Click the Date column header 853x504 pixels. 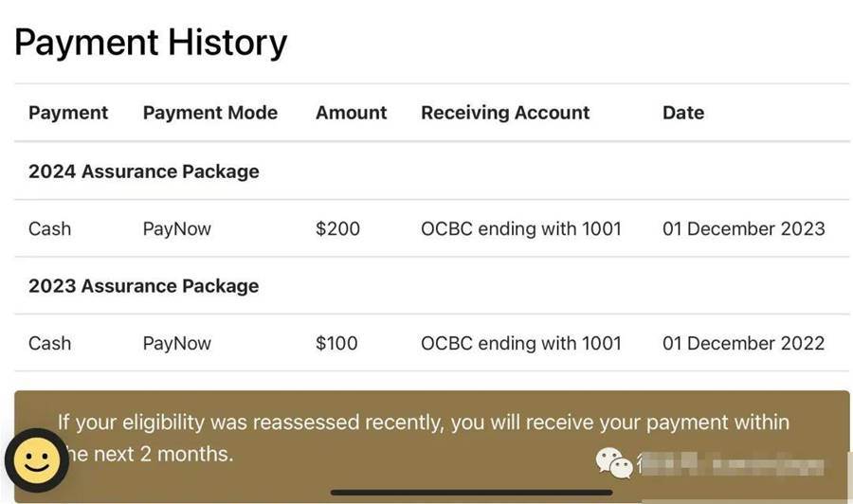[683, 113]
